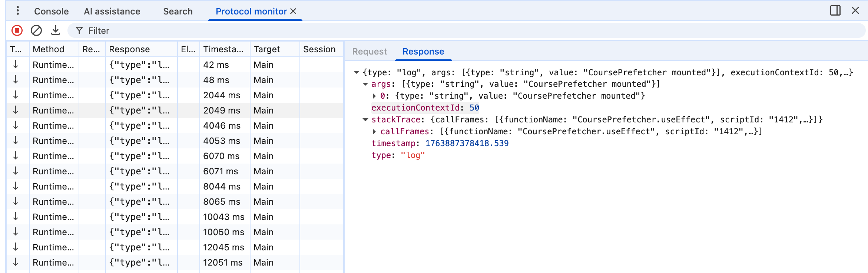Viewport: 868px width, 273px height.
Task: Expand the callFrames array node
Action: coord(374,132)
